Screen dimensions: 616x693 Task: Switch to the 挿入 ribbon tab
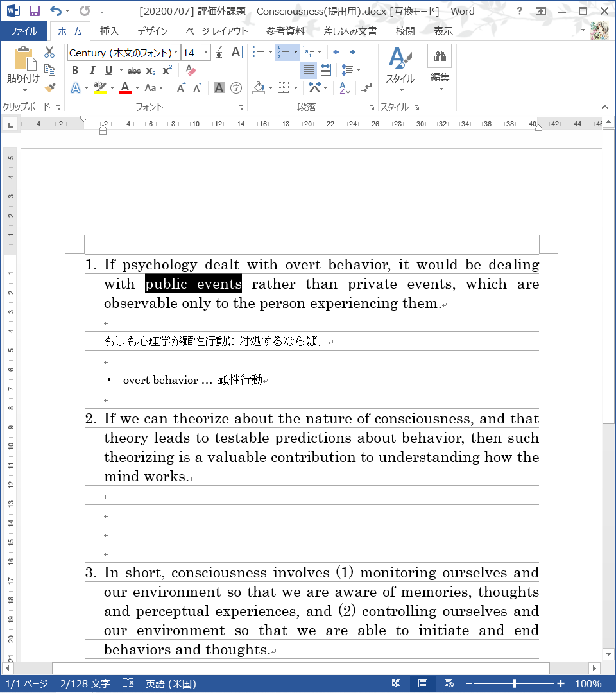point(109,31)
